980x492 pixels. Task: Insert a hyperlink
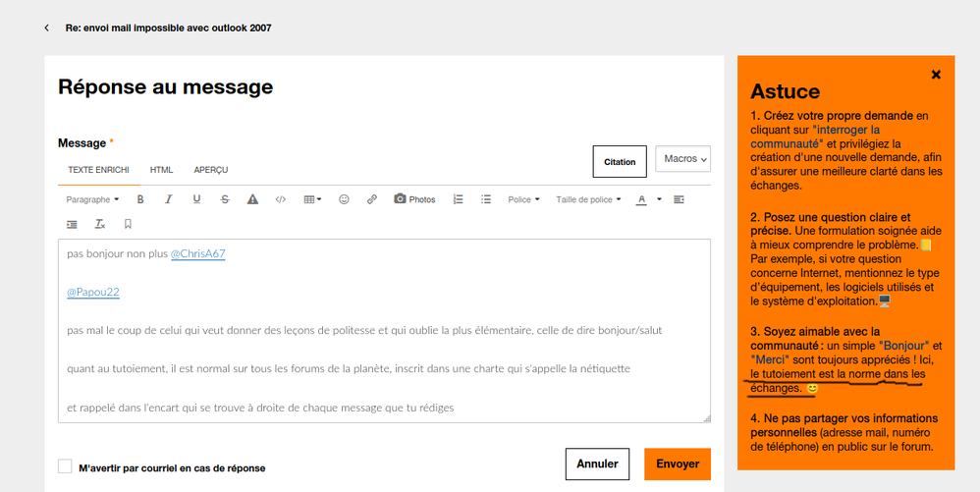372,199
